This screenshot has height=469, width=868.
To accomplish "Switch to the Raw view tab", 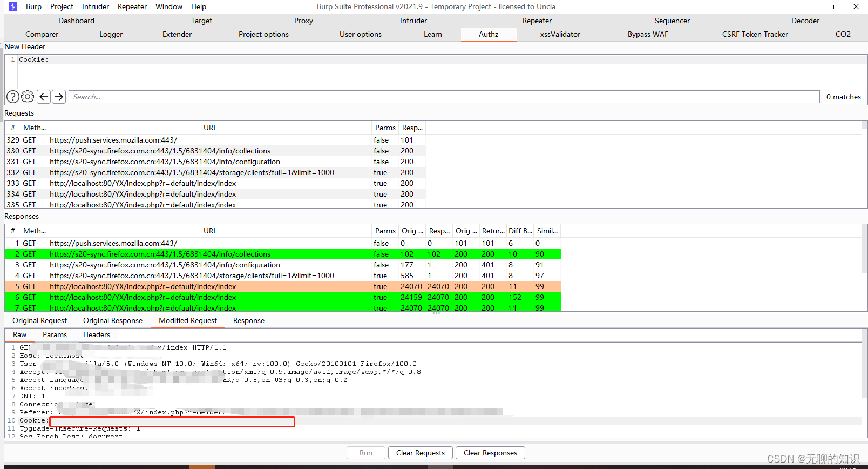I will 20,334.
